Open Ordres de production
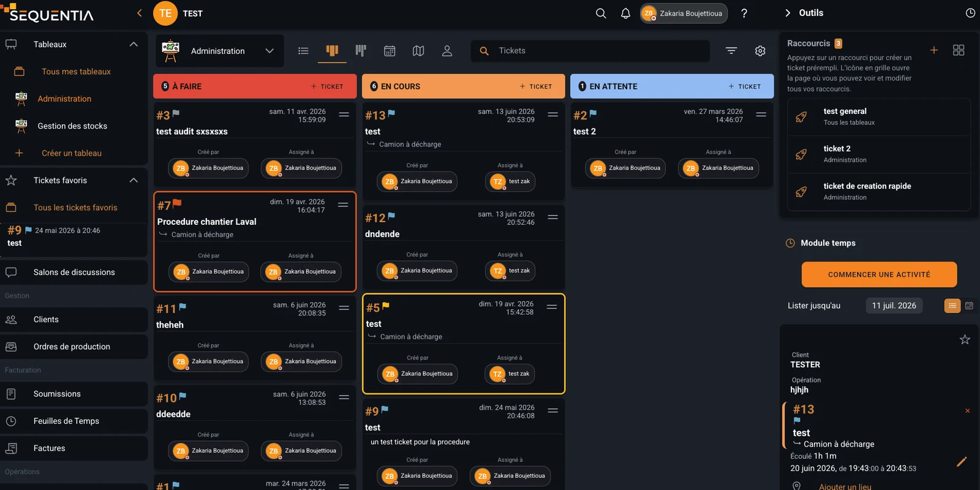The height and width of the screenshot is (490, 980). (x=73, y=347)
